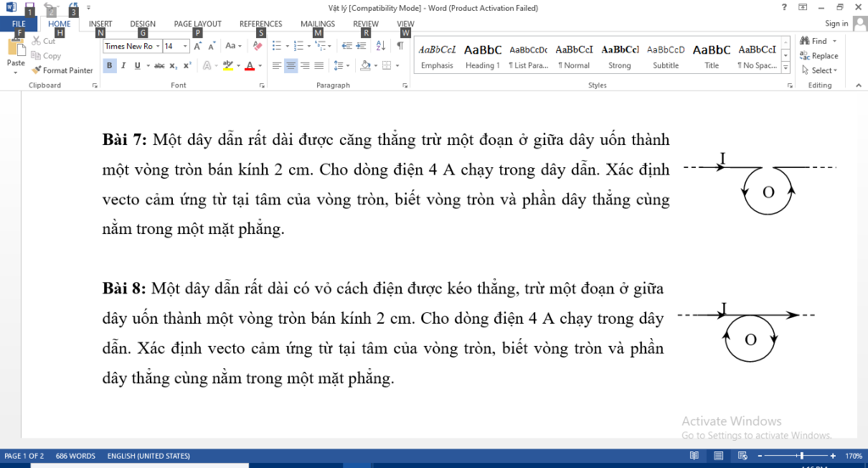868x468 pixels.
Task: Justify the paragraph text
Action: point(319,65)
